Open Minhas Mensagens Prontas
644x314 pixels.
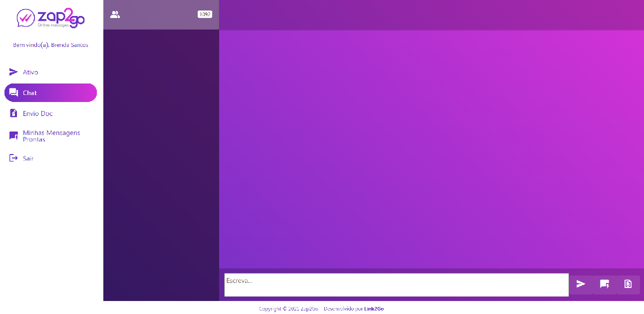tap(50, 136)
